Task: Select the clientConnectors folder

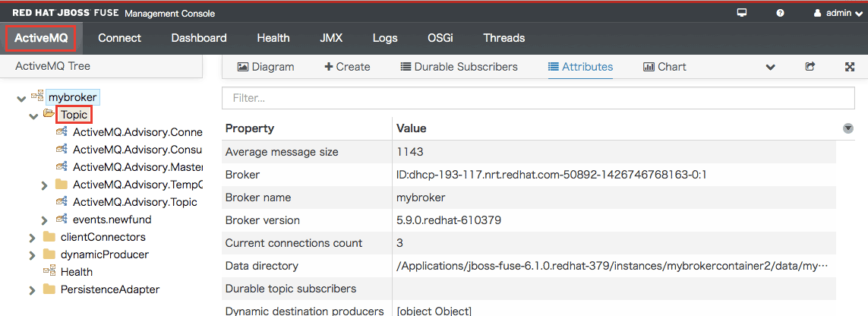Action: (103, 237)
